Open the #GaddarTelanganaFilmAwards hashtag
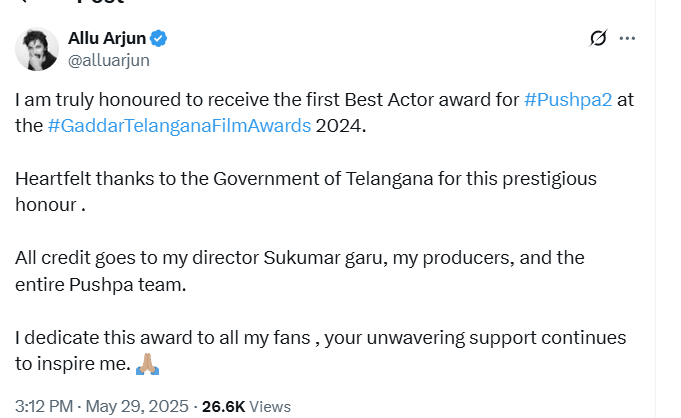The image size is (681, 418). click(x=179, y=126)
